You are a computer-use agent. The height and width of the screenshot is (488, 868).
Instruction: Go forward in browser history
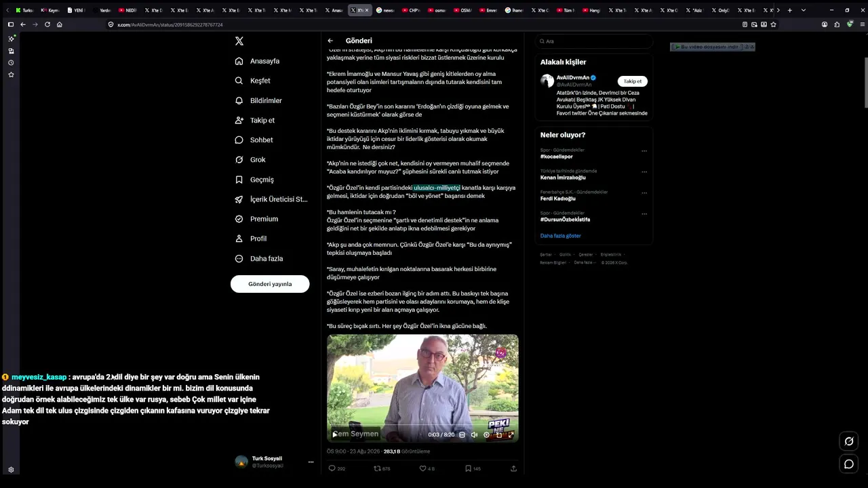click(x=35, y=24)
